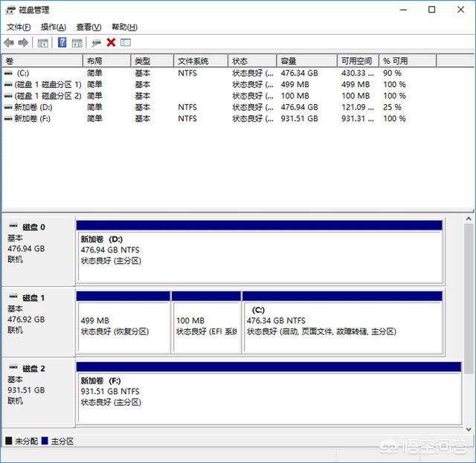Click the scroll-up arrow of the disk pane scrollbar

click(x=469, y=220)
